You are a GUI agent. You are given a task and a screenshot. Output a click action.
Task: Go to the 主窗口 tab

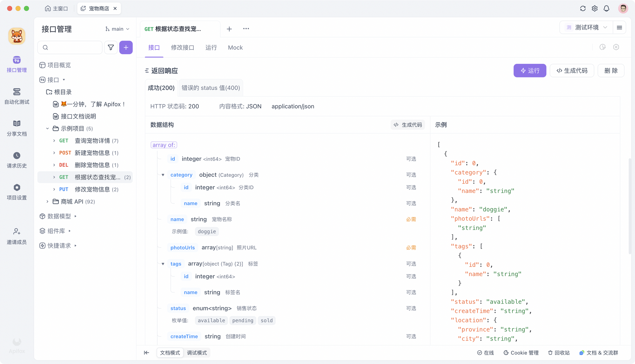pyautogui.click(x=56, y=9)
